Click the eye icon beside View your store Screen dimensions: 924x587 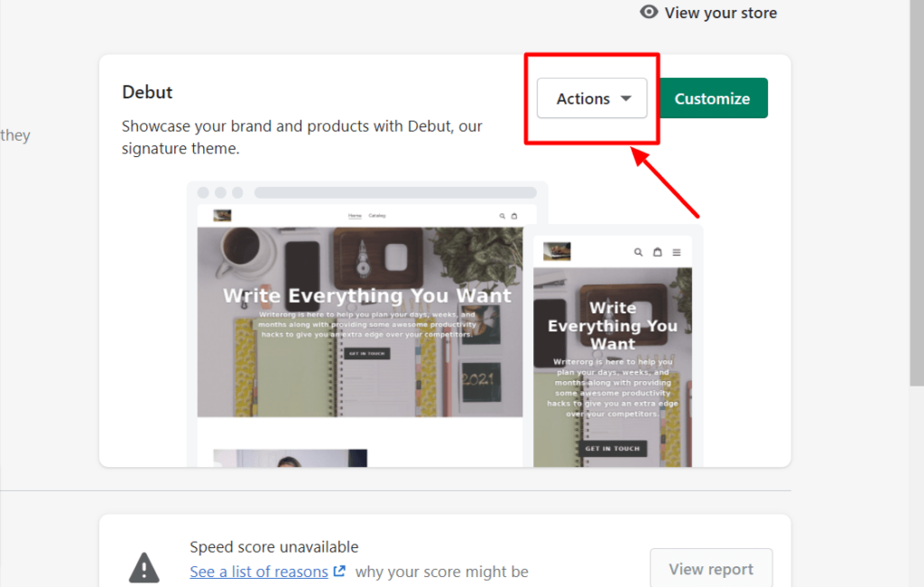[648, 12]
